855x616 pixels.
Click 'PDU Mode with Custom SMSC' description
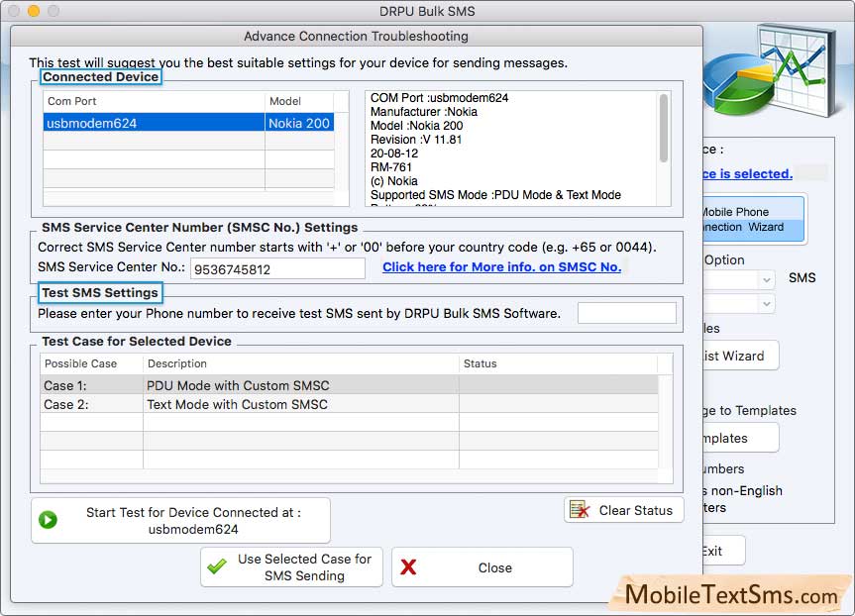click(x=238, y=385)
